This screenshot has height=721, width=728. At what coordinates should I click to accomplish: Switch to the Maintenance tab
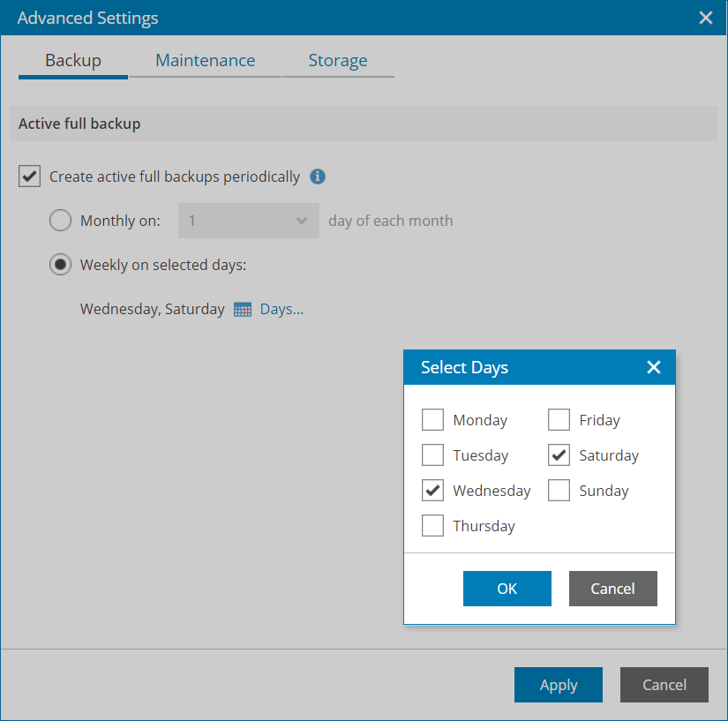coord(205,61)
